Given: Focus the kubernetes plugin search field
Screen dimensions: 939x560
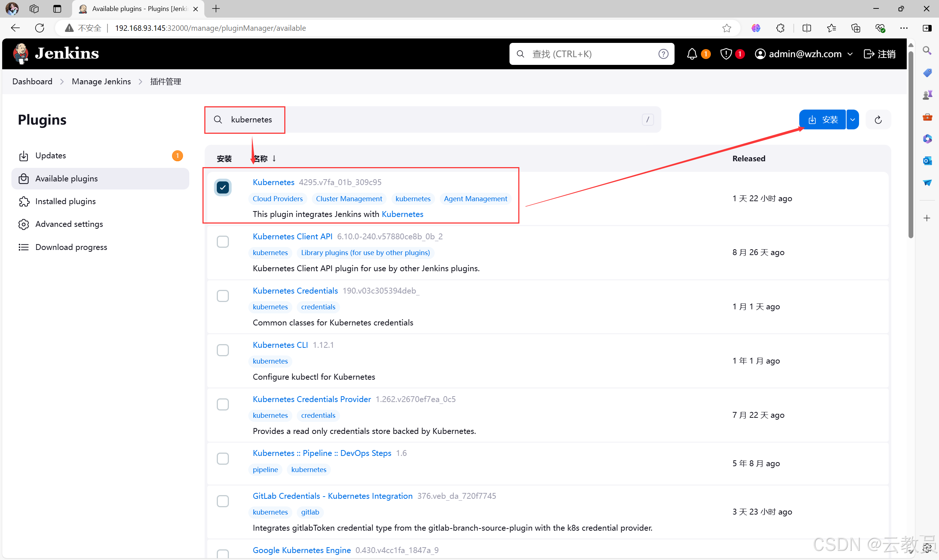Looking at the screenshot, I should pyautogui.click(x=433, y=119).
